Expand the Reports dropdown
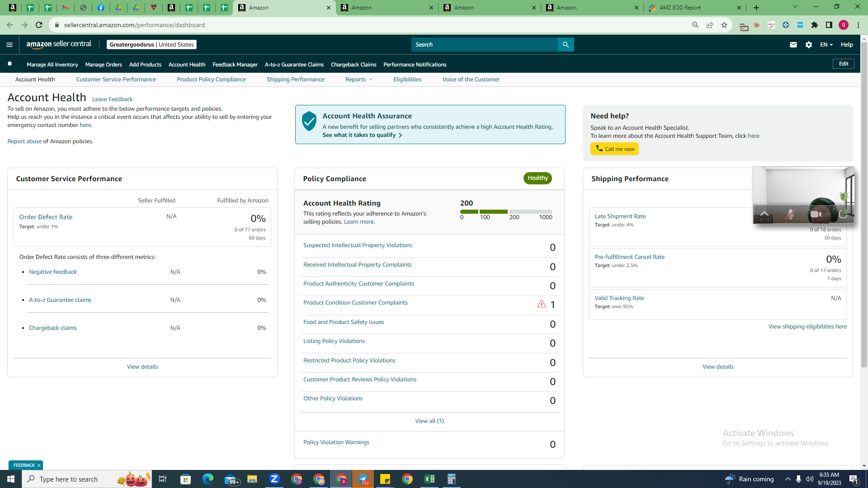Image resolution: width=868 pixels, height=488 pixels. click(359, 80)
